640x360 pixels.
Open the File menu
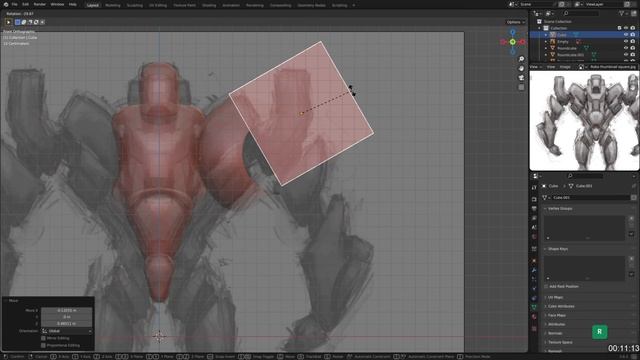point(15,4)
